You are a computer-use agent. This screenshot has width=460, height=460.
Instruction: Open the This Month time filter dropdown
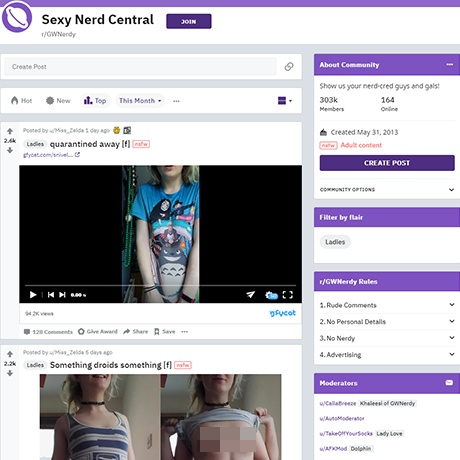pyautogui.click(x=140, y=101)
